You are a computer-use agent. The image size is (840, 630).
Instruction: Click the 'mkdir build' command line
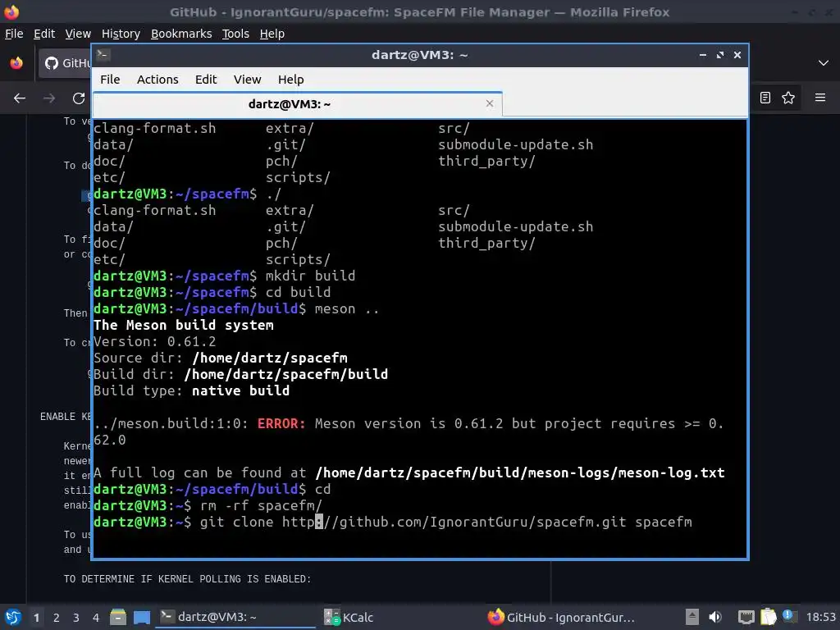pyautogui.click(x=310, y=276)
